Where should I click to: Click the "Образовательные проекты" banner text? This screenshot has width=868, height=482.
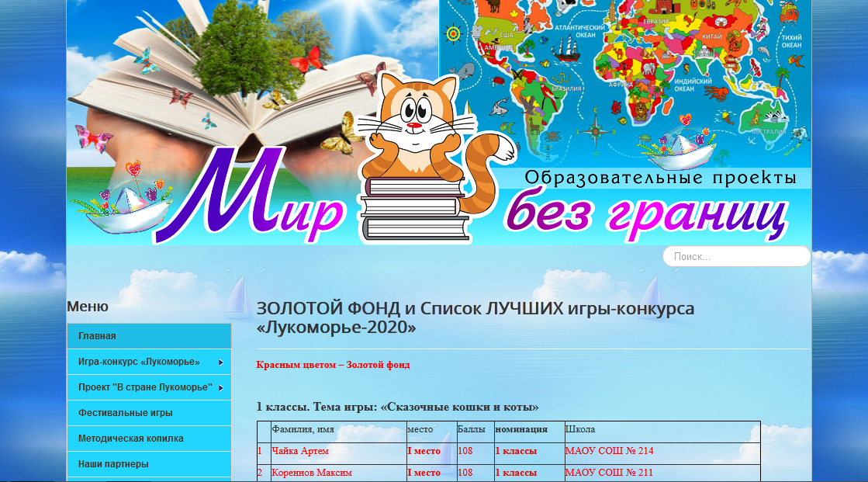(660, 178)
